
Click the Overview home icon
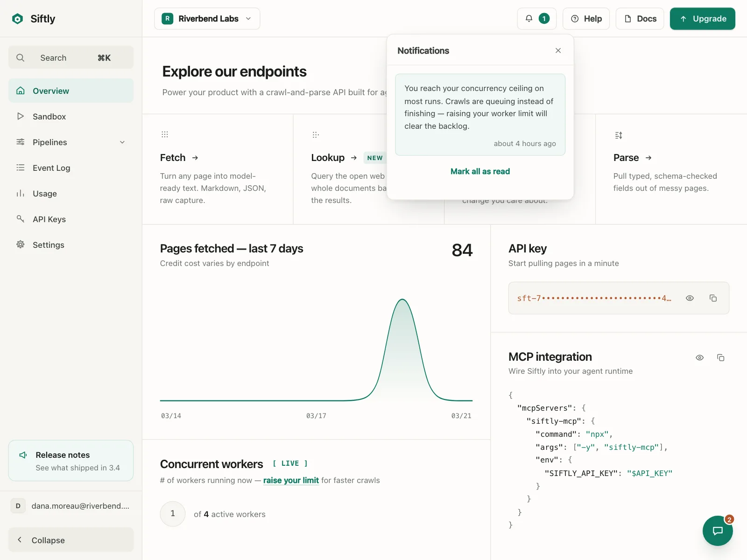[x=21, y=91]
